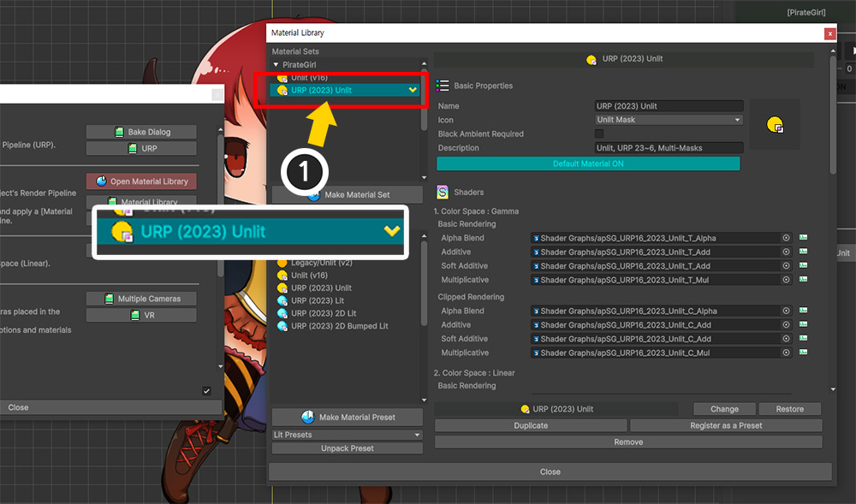Click the URP button under Bake Dialog

point(141,148)
